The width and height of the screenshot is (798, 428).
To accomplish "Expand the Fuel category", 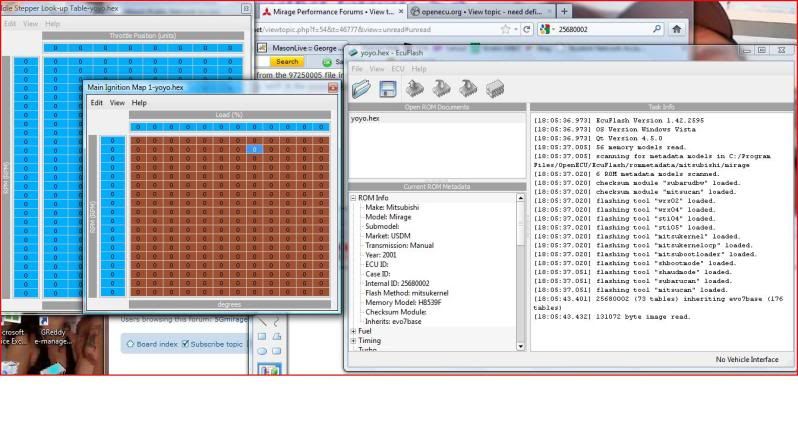I will click(x=355, y=331).
